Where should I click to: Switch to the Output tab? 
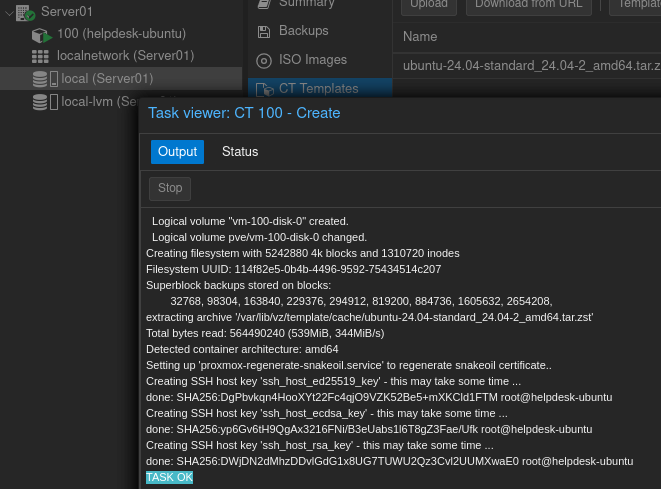click(x=177, y=152)
